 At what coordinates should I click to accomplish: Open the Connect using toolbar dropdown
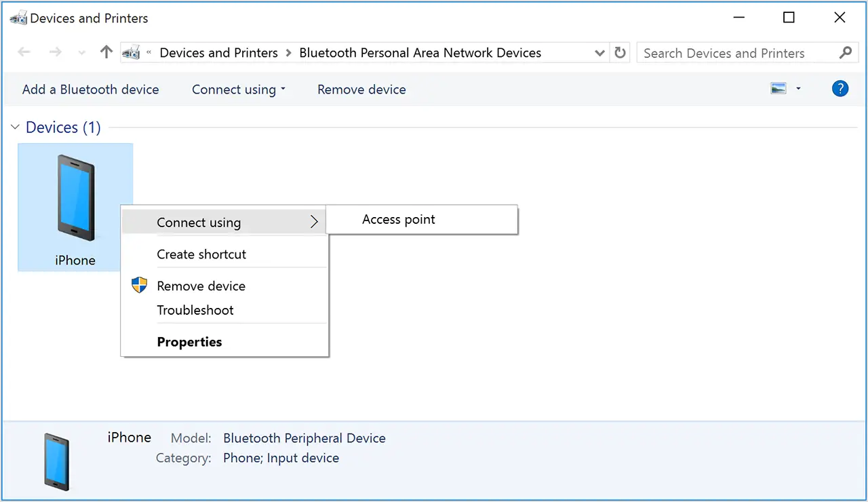coord(239,89)
